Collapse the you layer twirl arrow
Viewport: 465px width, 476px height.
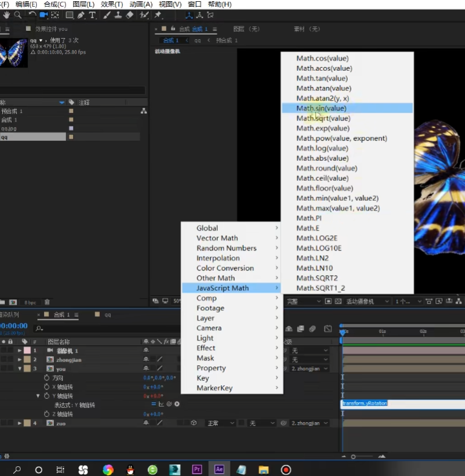click(19, 368)
